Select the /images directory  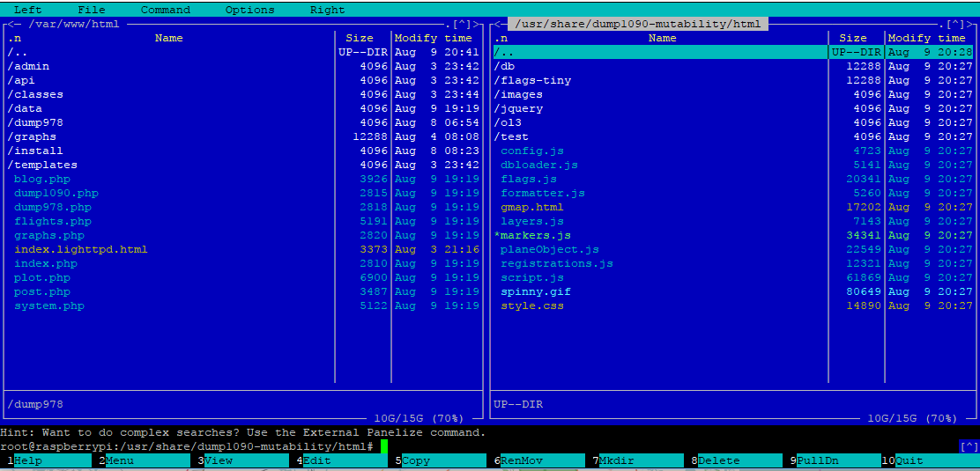pos(733,94)
